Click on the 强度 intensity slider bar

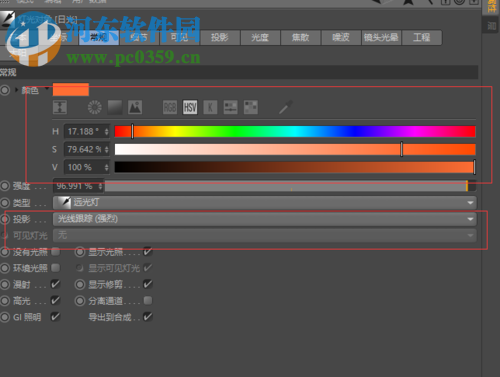pos(290,186)
